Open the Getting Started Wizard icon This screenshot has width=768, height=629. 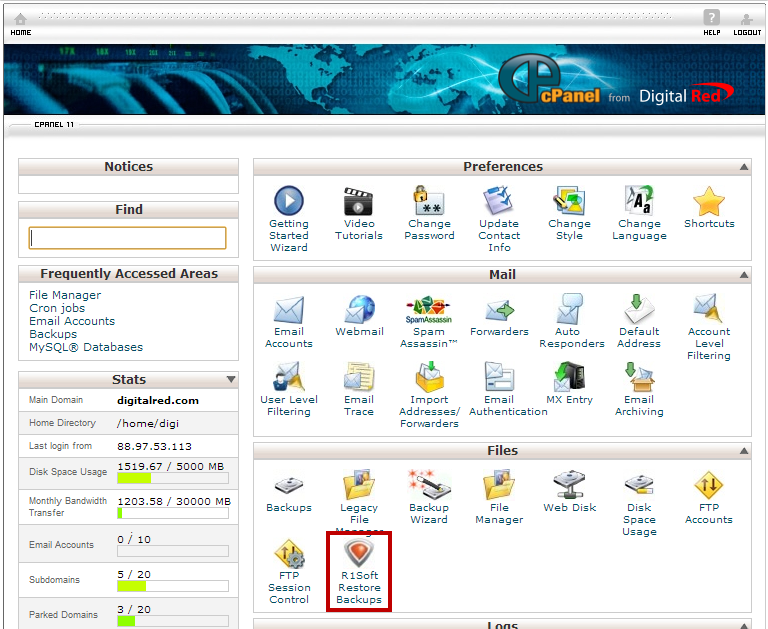(289, 201)
